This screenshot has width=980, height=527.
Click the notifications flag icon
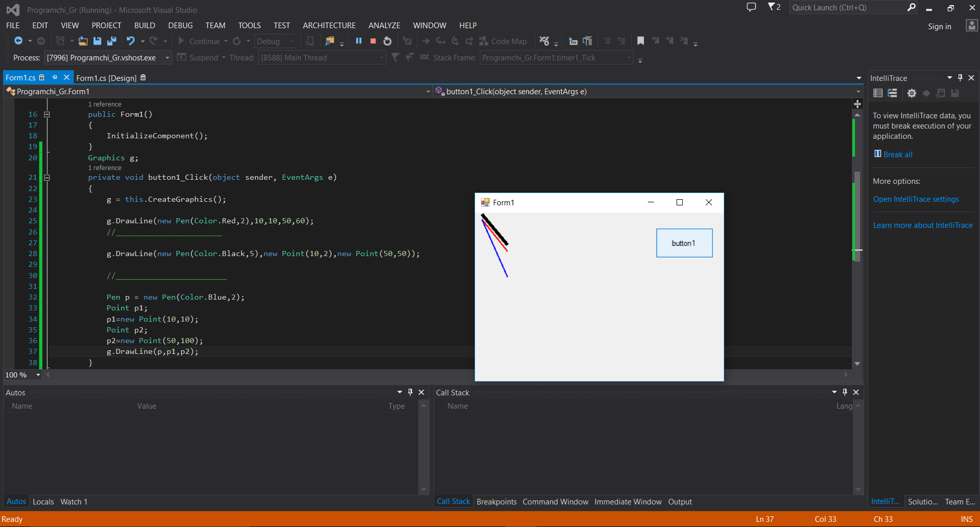(x=774, y=7)
